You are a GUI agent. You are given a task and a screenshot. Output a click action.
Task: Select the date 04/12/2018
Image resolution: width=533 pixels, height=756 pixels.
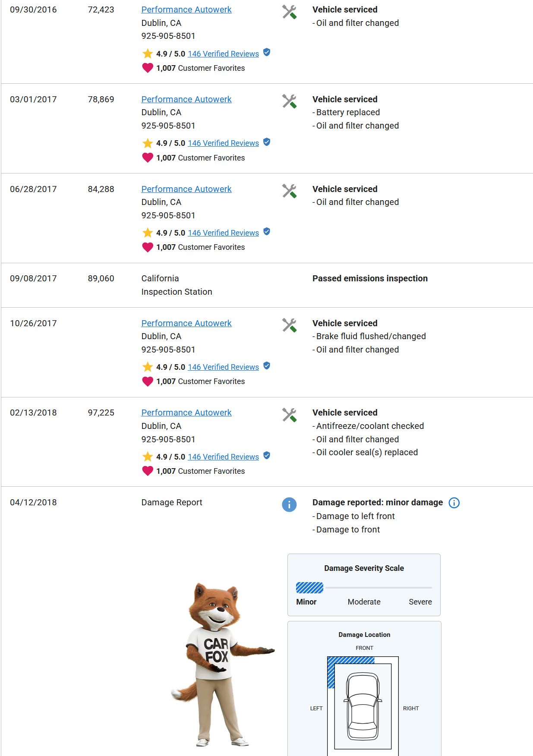click(33, 502)
